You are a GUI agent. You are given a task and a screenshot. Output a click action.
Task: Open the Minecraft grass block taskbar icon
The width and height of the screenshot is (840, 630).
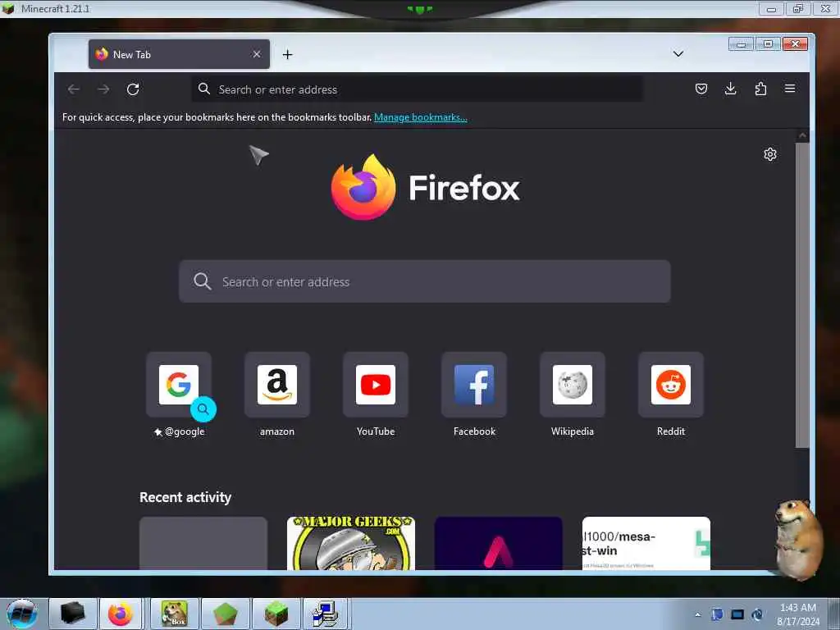click(x=276, y=614)
